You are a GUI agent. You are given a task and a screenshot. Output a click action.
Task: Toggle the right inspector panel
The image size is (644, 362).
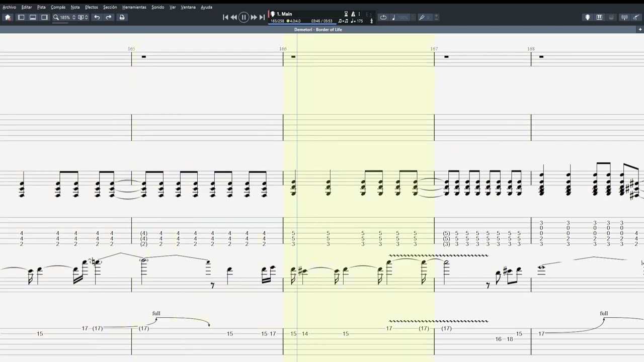tap(44, 17)
